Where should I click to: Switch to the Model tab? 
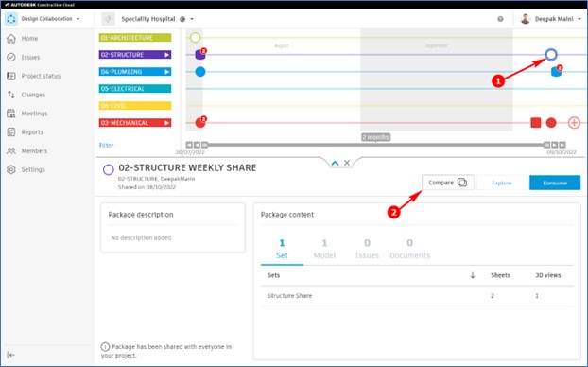coord(324,249)
